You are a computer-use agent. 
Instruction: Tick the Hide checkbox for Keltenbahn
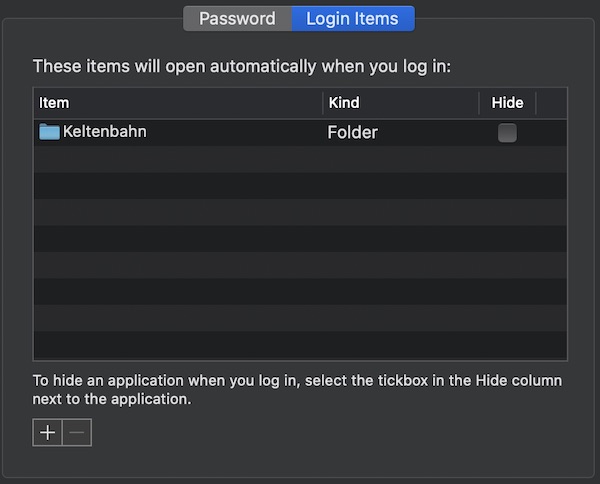[507, 132]
